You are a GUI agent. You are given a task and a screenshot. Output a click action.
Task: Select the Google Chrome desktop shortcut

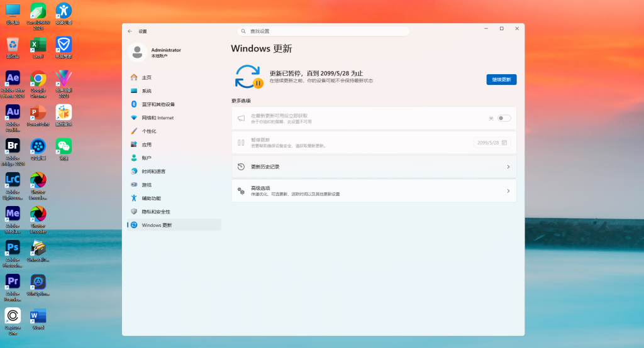(x=38, y=84)
